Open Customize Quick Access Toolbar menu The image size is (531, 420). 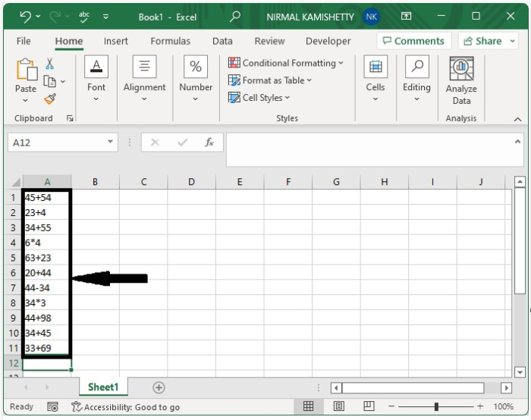click(x=106, y=16)
